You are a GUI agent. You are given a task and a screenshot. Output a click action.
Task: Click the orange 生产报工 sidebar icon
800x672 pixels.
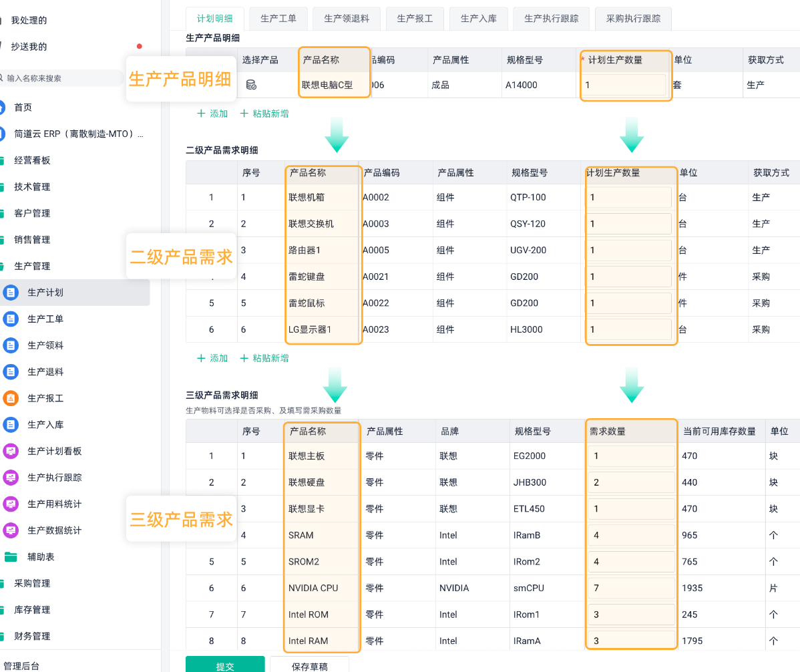[11, 398]
